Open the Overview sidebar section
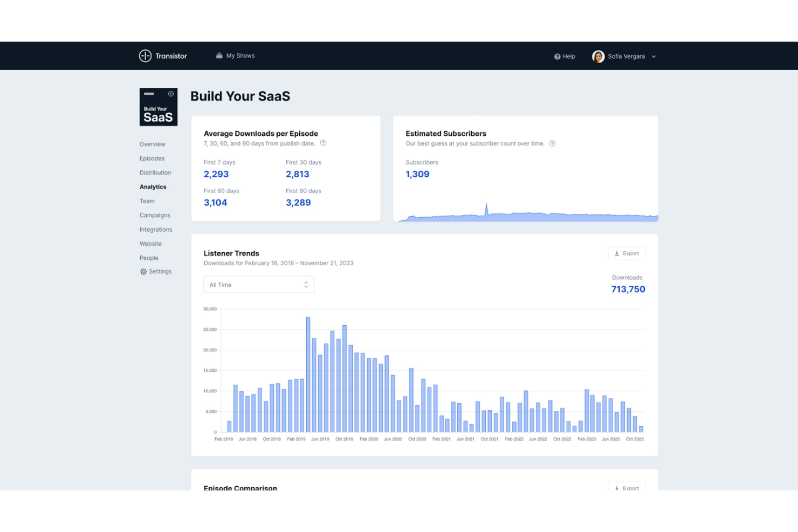This screenshot has width=798, height=532. 153,144
